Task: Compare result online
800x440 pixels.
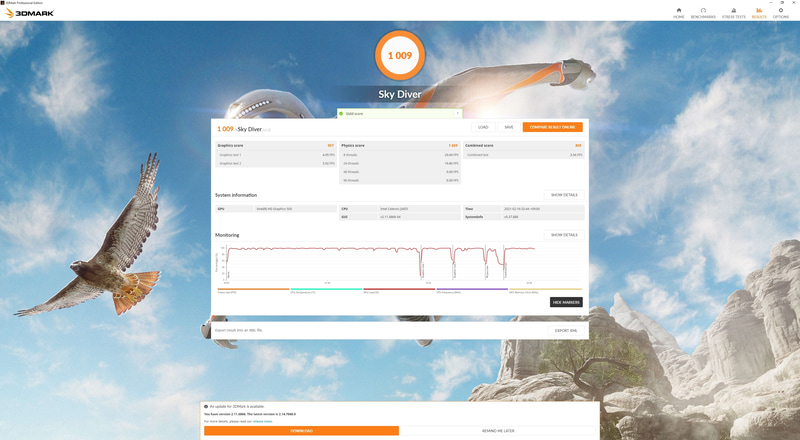Action: [x=553, y=127]
